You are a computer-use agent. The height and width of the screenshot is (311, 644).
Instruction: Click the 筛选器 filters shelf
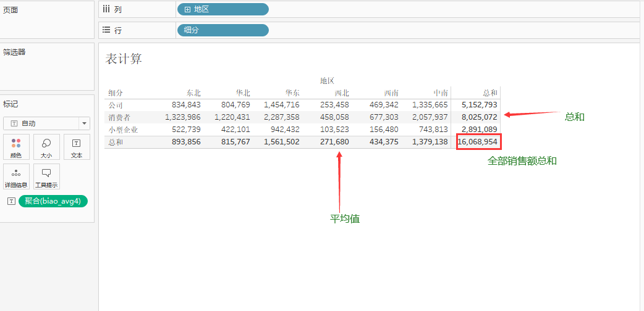pyautogui.click(x=47, y=67)
